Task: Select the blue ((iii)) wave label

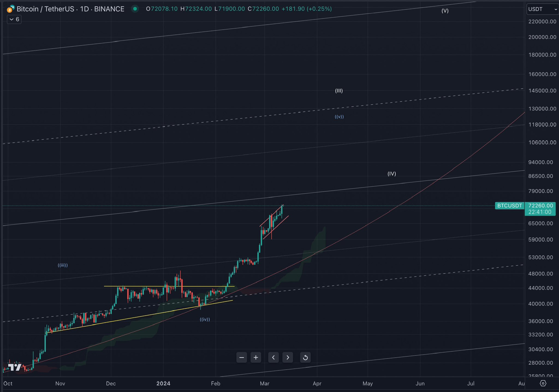Action: (x=63, y=265)
